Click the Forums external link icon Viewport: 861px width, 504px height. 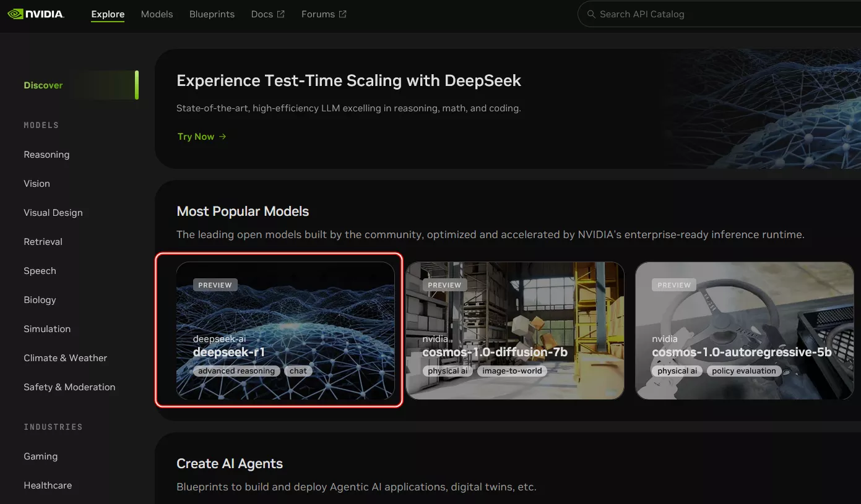(343, 14)
